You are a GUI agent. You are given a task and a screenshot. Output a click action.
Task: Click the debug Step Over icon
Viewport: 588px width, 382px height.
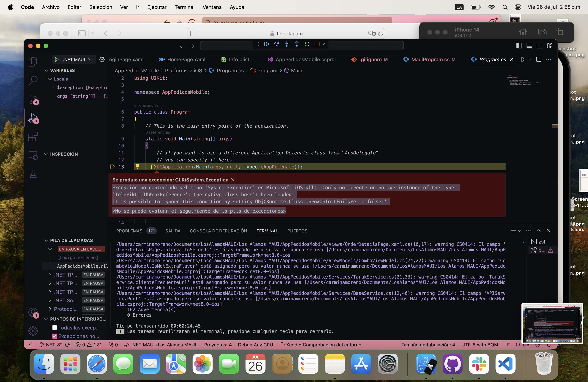(x=277, y=44)
